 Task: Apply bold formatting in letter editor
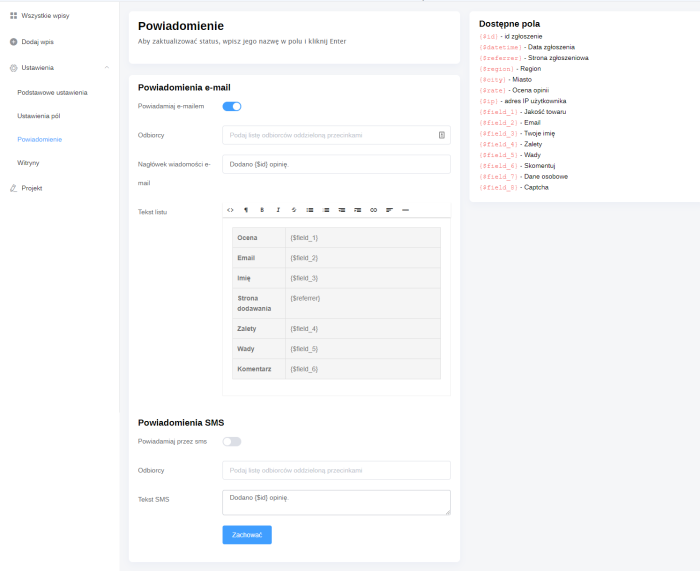262,210
